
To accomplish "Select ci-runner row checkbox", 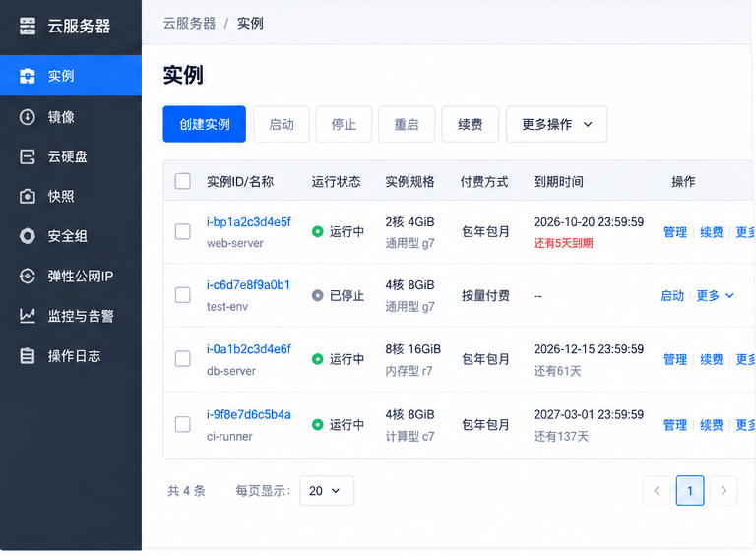I will 183,424.
